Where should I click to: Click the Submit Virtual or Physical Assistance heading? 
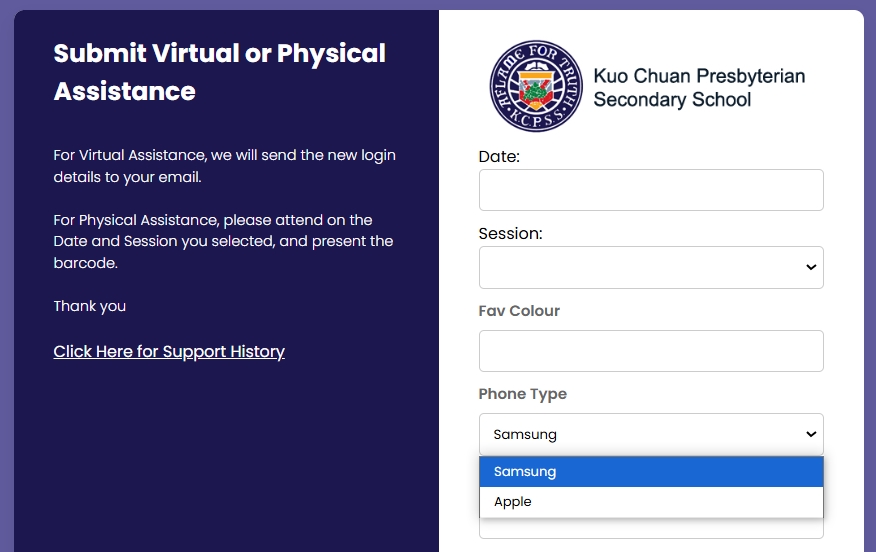(220, 72)
